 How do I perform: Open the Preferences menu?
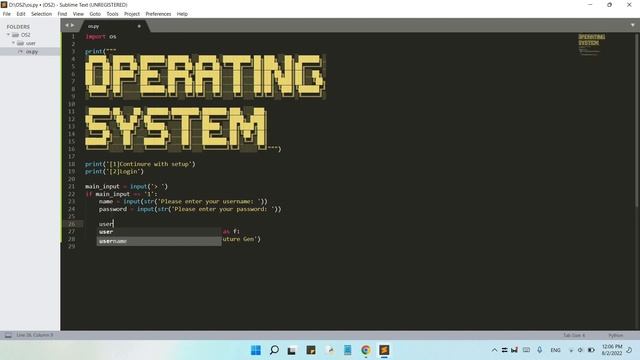(x=158, y=14)
